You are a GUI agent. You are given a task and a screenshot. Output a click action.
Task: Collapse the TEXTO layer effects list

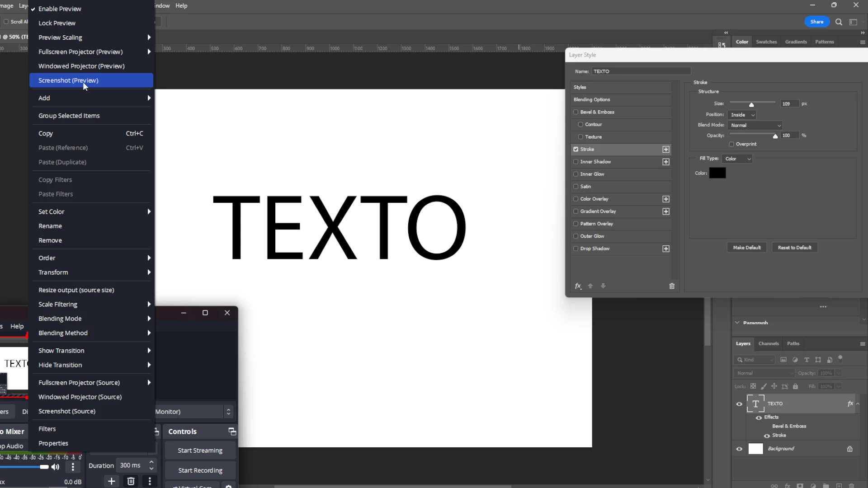pyautogui.click(x=858, y=404)
